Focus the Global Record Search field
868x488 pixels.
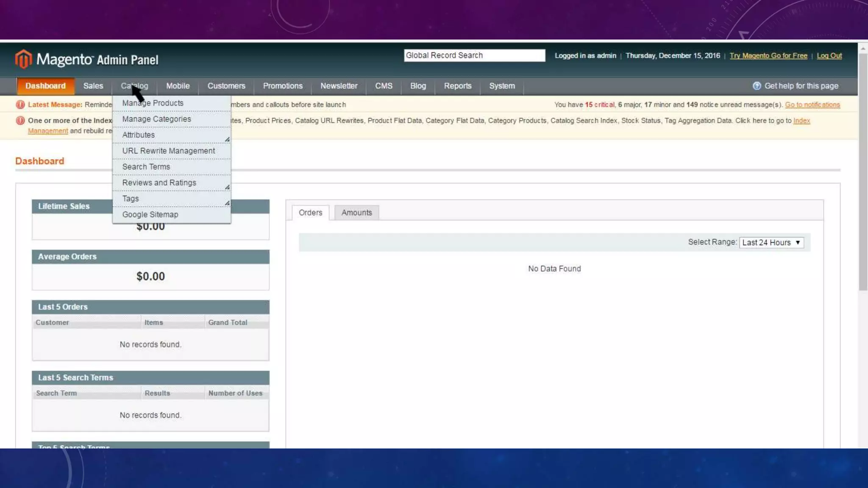point(474,55)
